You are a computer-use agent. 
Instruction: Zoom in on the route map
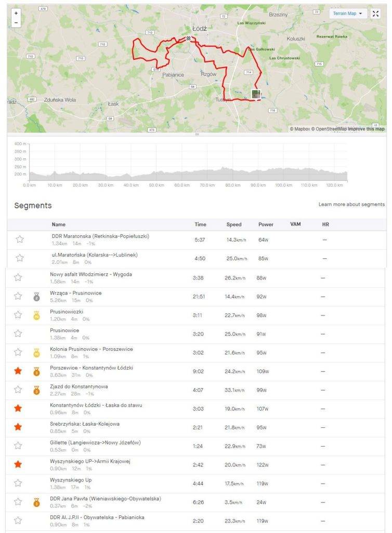16,13
